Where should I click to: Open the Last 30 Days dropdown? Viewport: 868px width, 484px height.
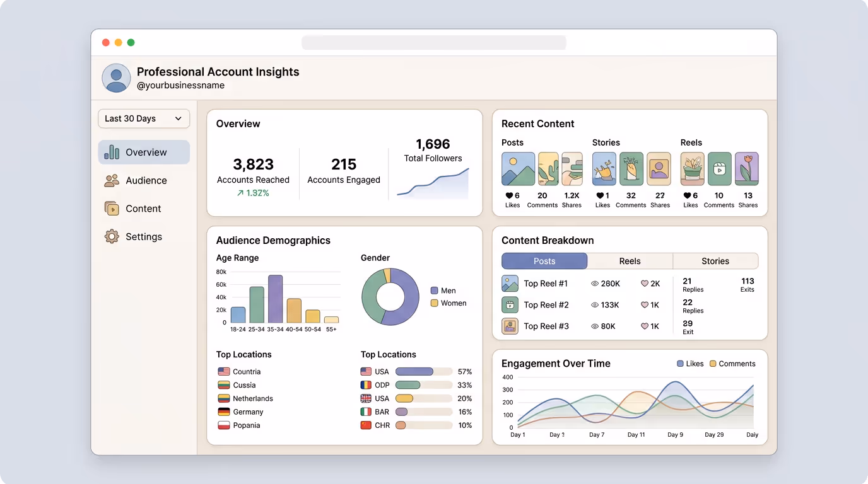click(144, 118)
